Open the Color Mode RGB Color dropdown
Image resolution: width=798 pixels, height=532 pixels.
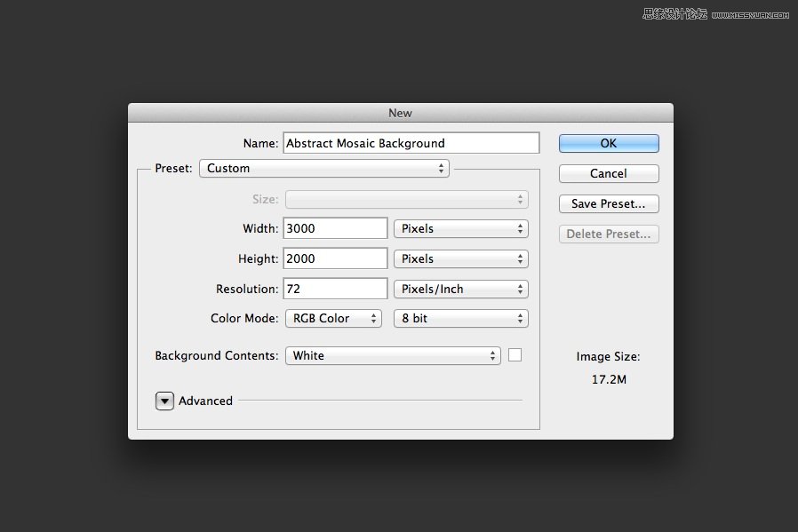(x=332, y=318)
